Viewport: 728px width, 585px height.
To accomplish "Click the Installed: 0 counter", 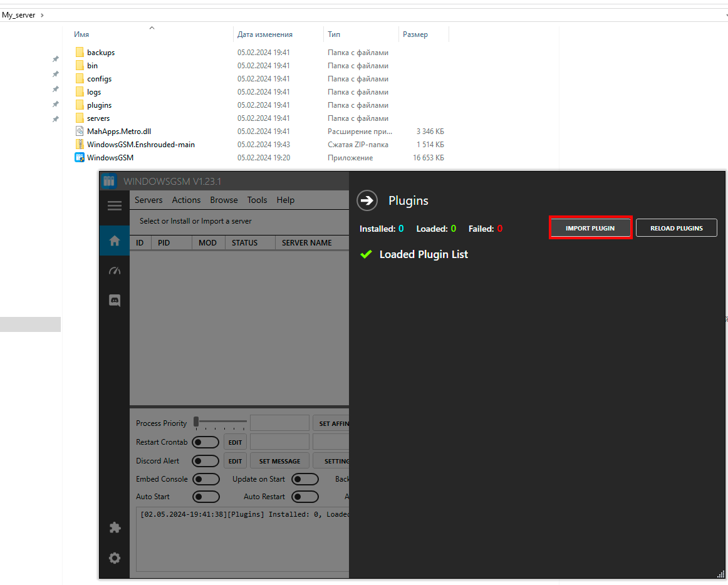I will 382,229.
